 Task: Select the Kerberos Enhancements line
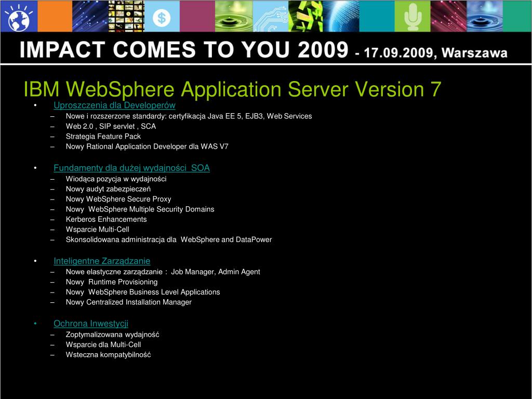[106, 219]
